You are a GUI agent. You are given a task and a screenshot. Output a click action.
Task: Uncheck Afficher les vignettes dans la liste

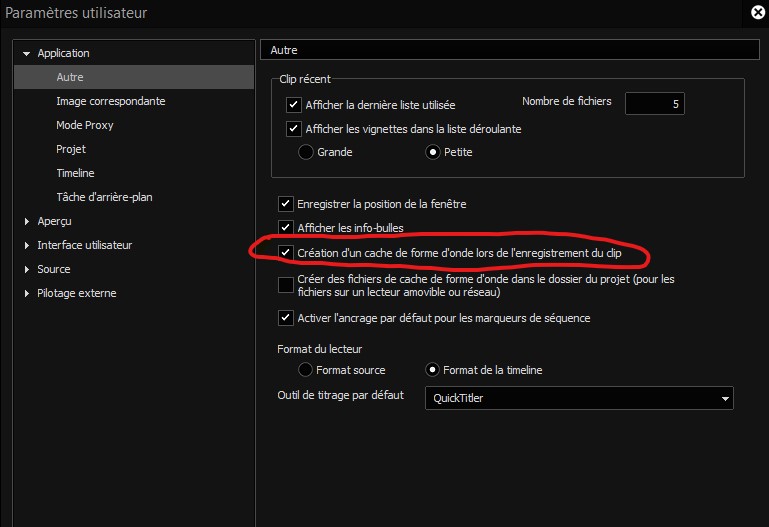(x=294, y=128)
